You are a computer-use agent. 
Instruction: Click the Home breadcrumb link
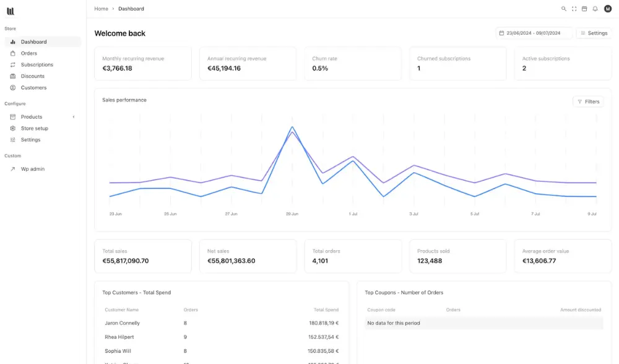click(x=101, y=9)
